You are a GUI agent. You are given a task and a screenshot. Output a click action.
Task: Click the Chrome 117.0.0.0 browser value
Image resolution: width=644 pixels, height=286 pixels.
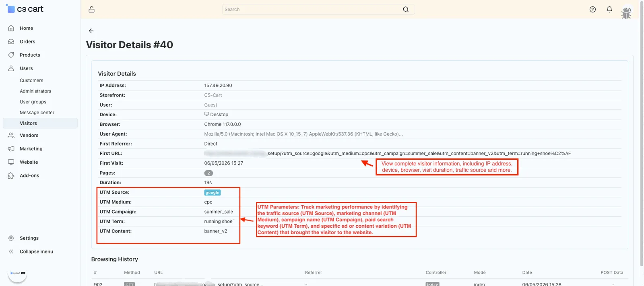coord(223,124)
